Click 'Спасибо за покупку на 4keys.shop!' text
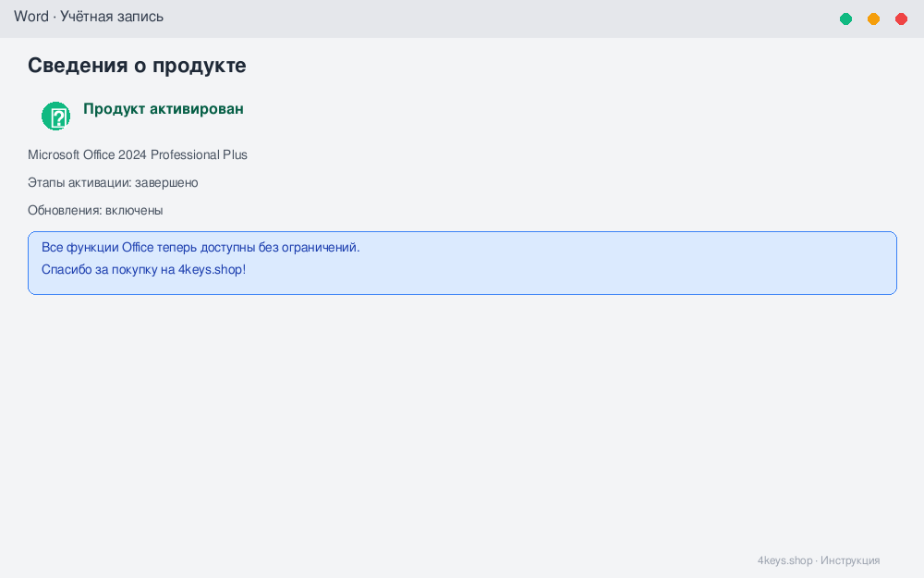The image size is (924, 578). (x=143, y=269)
